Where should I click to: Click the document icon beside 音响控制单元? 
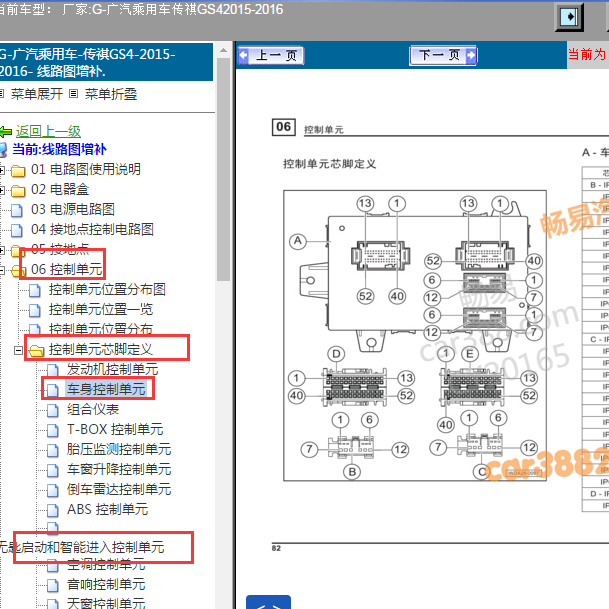click(x=52, y=585)
